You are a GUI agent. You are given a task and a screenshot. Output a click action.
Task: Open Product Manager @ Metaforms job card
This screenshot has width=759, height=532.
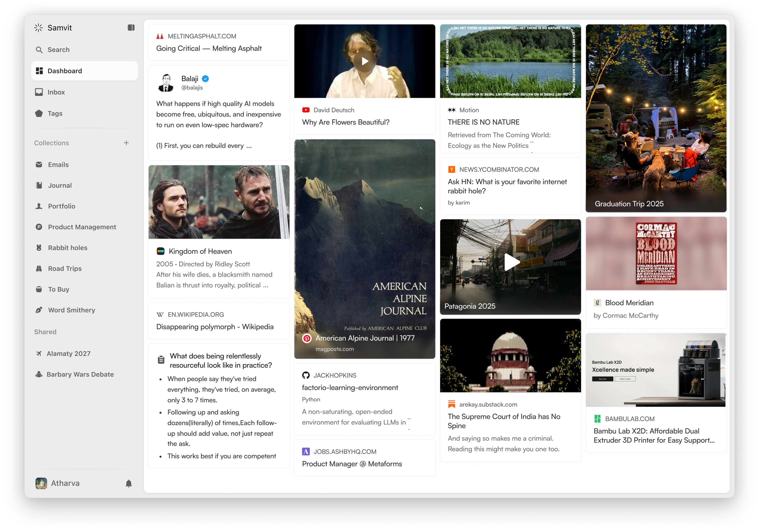pyautogui.click(x=365, y=458)
